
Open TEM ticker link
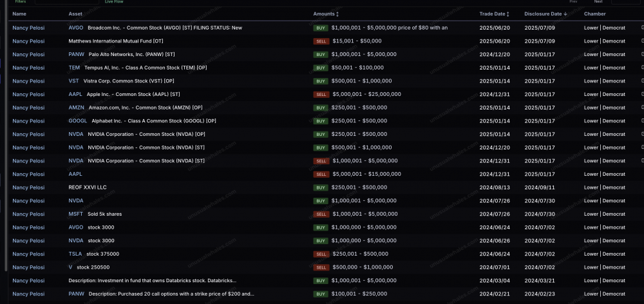click(74, 68)
